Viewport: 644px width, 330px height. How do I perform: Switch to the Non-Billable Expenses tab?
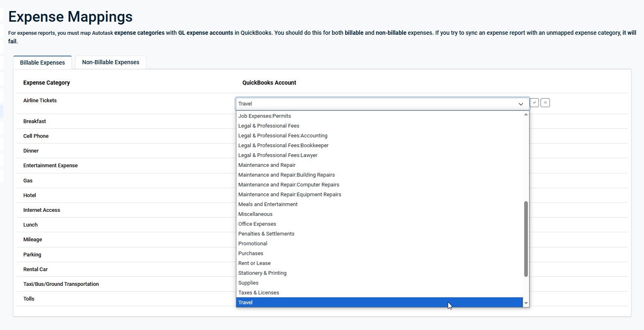tap(110, 62)
